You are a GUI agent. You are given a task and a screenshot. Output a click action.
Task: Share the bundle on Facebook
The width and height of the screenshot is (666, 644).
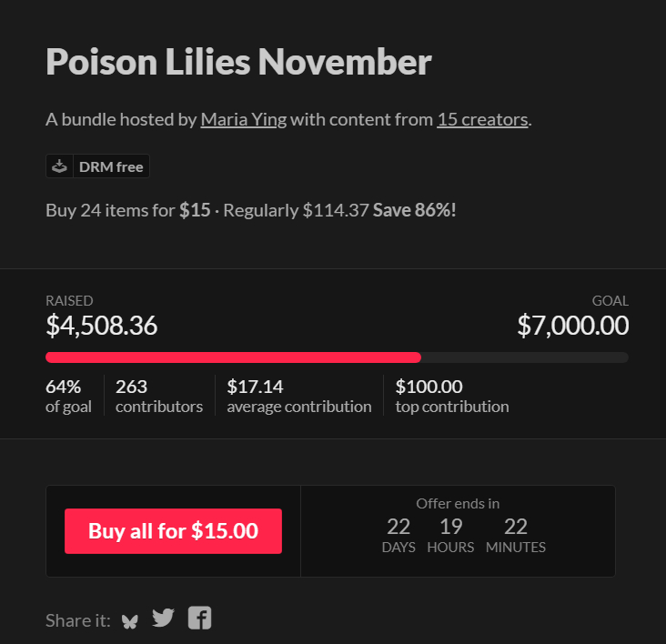199,619
